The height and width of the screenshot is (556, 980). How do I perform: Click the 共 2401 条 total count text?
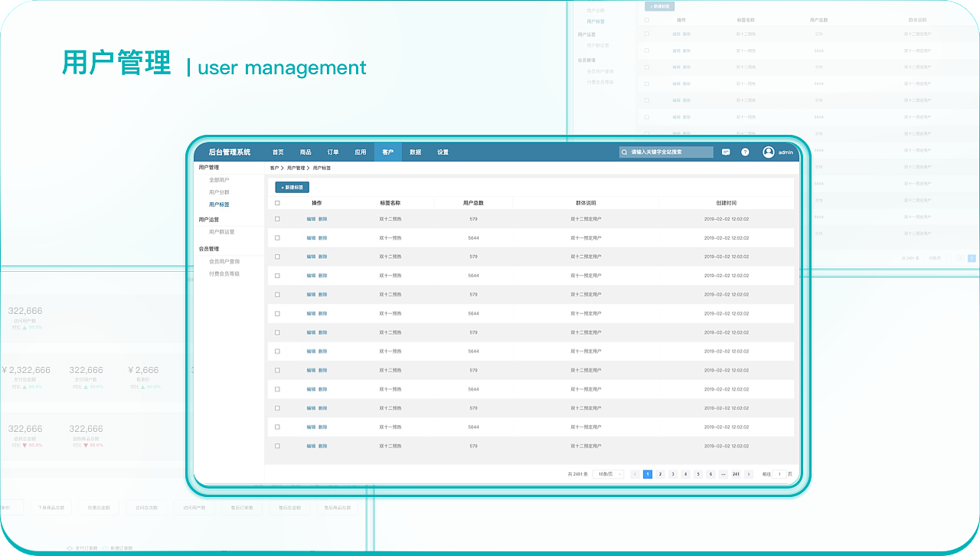[x=578, y=474]
